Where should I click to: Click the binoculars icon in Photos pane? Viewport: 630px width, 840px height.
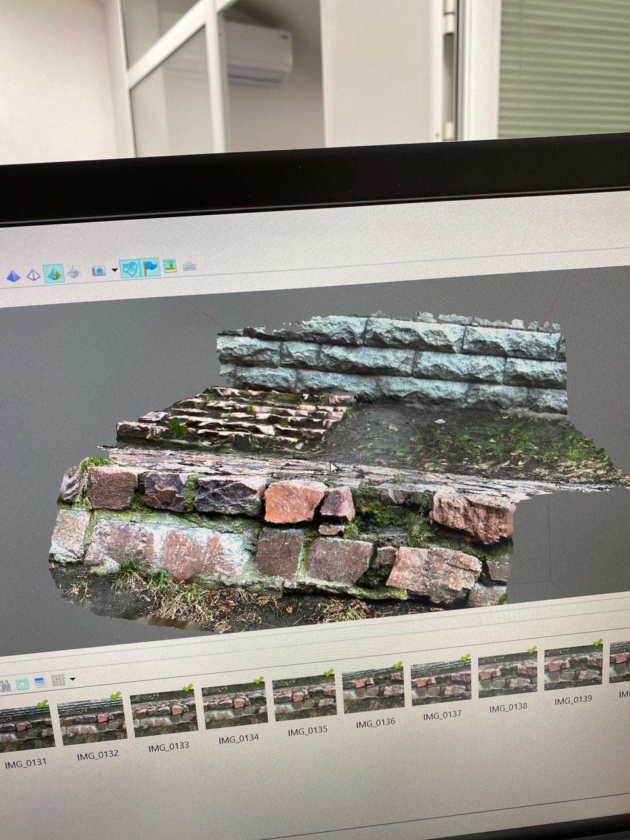4,686
